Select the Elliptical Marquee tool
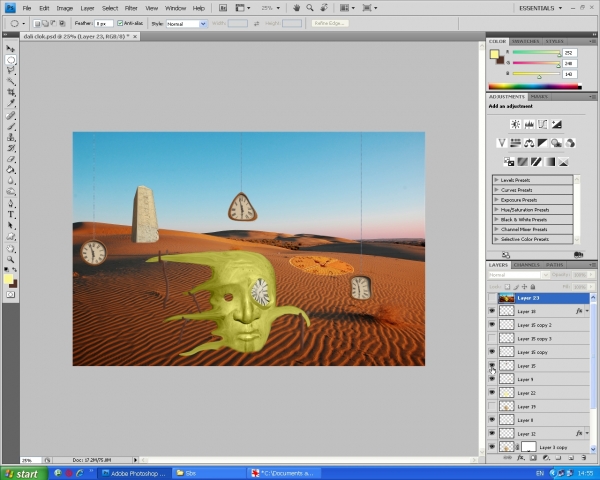Image resolution: width=600 pixels, height=480 pixels. [10, 60]
